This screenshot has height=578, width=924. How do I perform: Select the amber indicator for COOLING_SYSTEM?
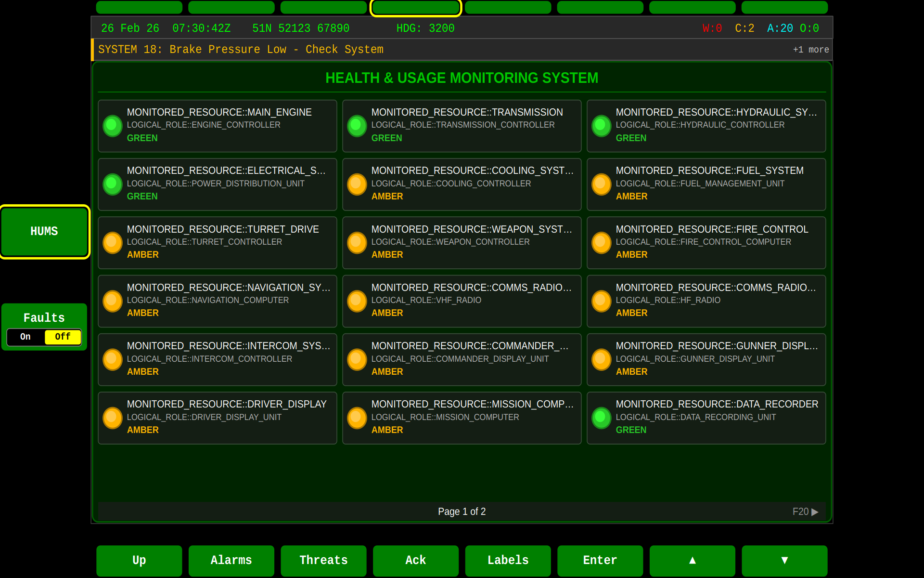coord(356,184)
